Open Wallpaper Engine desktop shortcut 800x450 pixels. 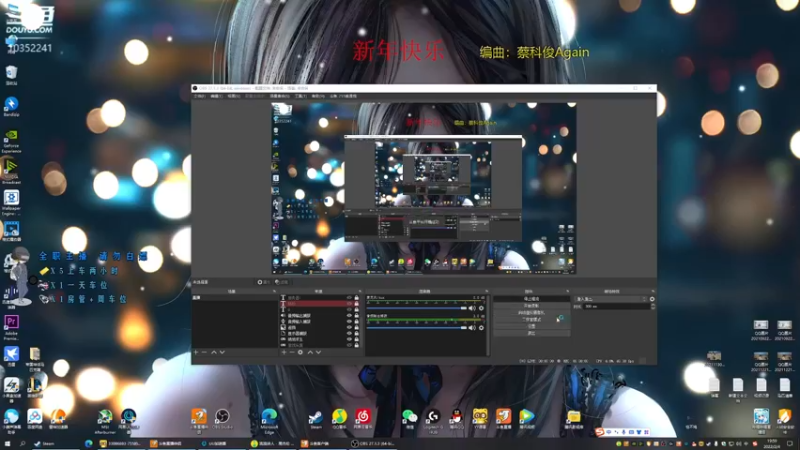tap(11, 203)
